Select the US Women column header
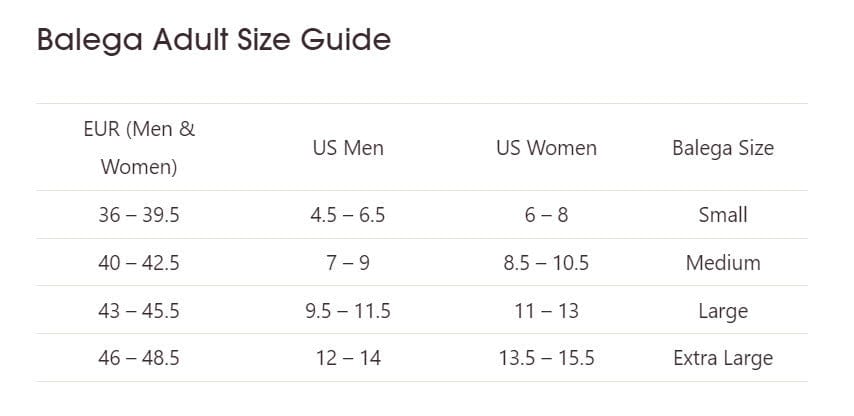Viewport: 854px width, 416px height. [546, 148]
